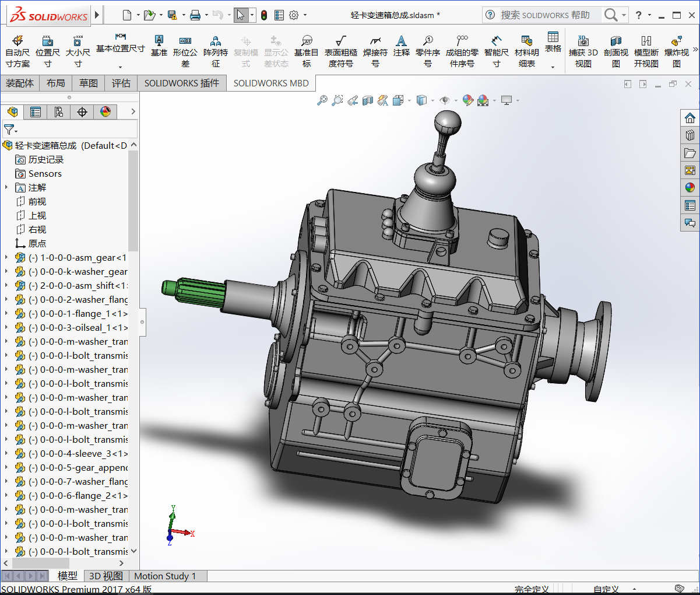Open Appearances color ball icon in task pane
The height and width of the screenshot is (595, 700).
[690, 188]
